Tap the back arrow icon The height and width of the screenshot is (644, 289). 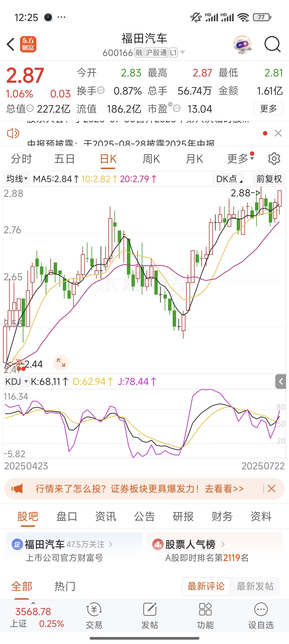coord(11,44)
